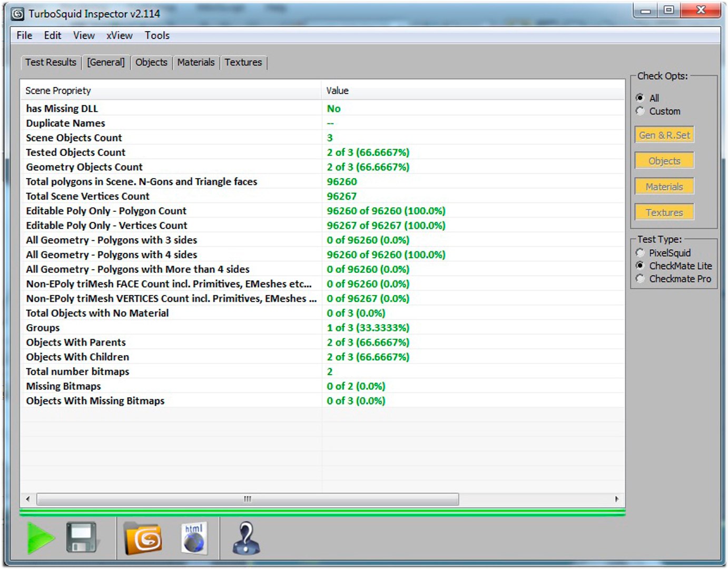
Task: Select 'Editable Poly Only - Vertices Count' row
Action: coord(322,225)
